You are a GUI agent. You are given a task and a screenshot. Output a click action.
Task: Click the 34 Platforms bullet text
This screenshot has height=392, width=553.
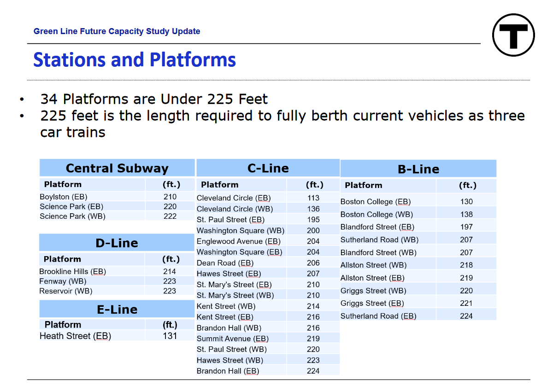(154, 99)
